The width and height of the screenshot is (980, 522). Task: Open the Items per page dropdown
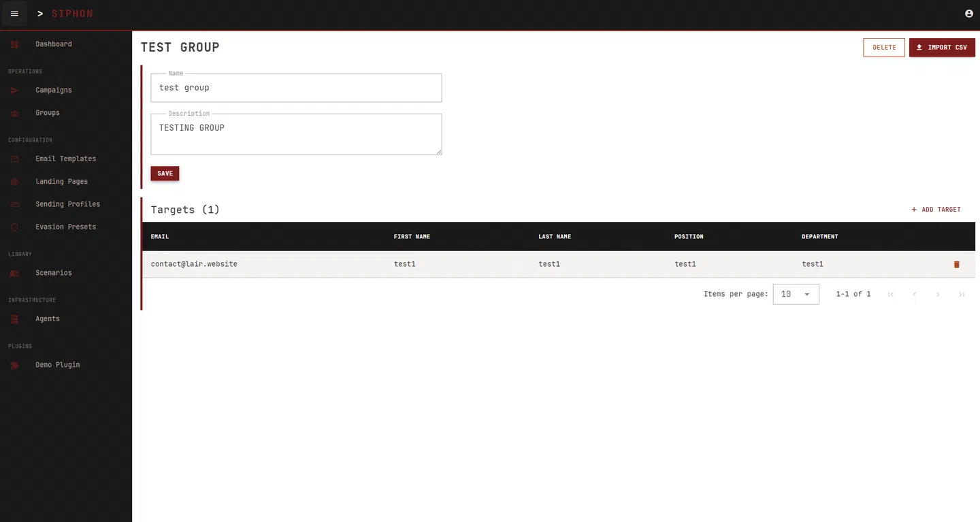[x=796, y=294]
